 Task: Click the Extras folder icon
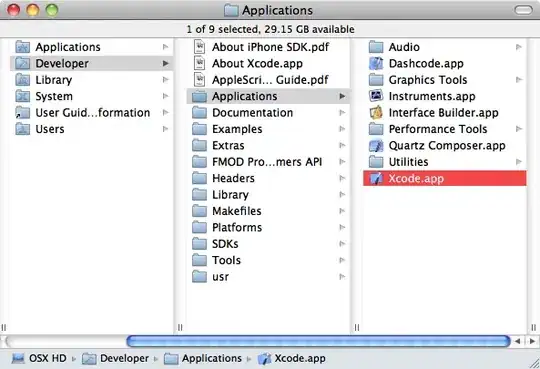pos(199,145)
